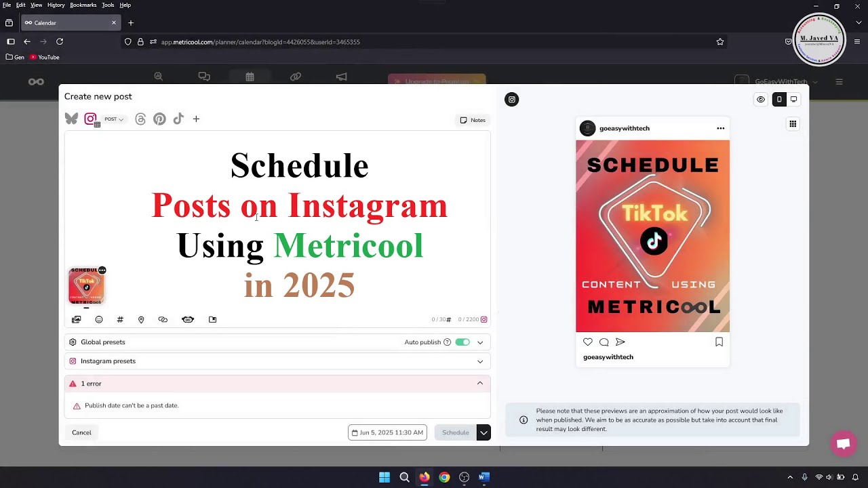The height and width of the screenshot is (488, 868).
Task: Select the Calendar browser tab
Action: tap(71, 23)
